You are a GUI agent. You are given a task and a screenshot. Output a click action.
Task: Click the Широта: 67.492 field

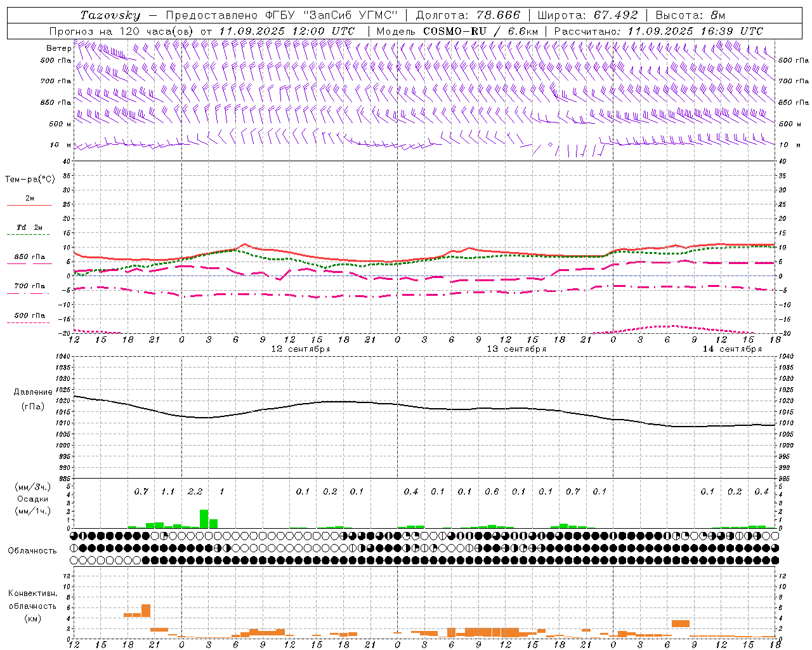point(587,15)
